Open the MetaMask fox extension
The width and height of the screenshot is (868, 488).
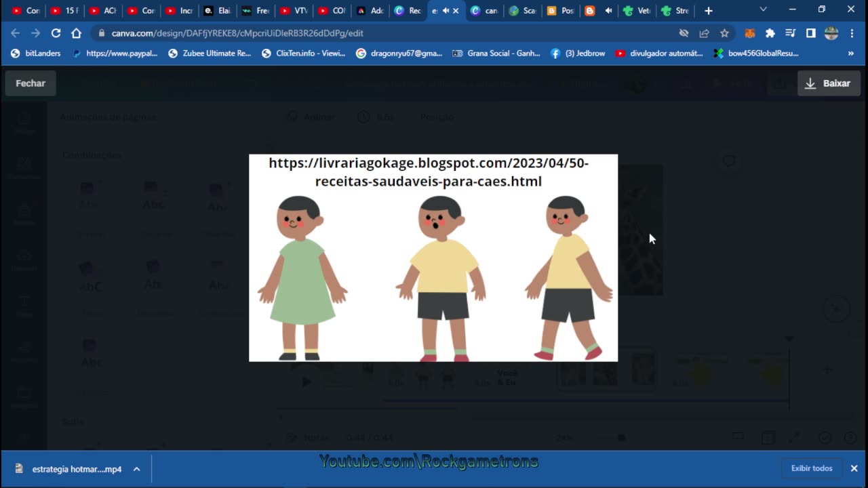point(750,33)
